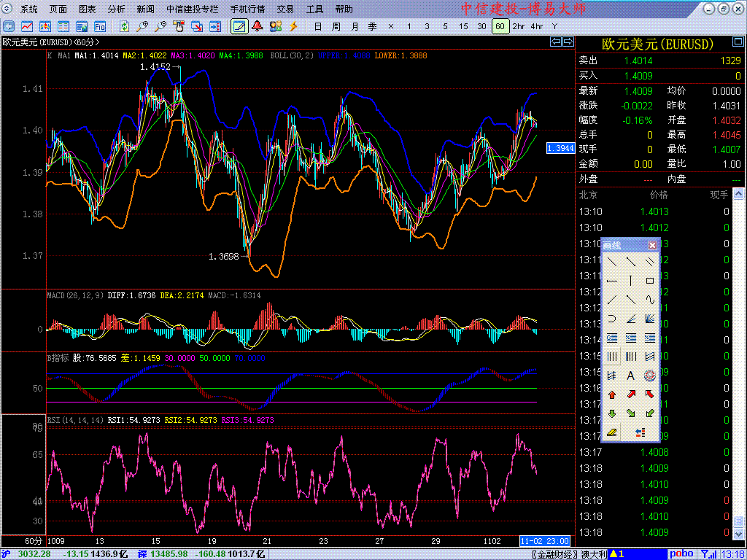Click the 日 daily period button
The height and width of the screenshot is (560, 747).
point(317,26)
